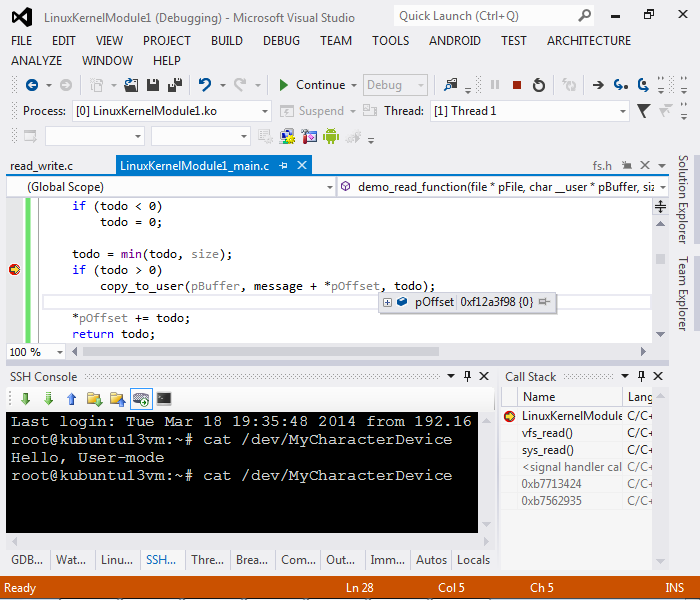Click the Navigate Backward arrow icon

(x=32, y=85)
